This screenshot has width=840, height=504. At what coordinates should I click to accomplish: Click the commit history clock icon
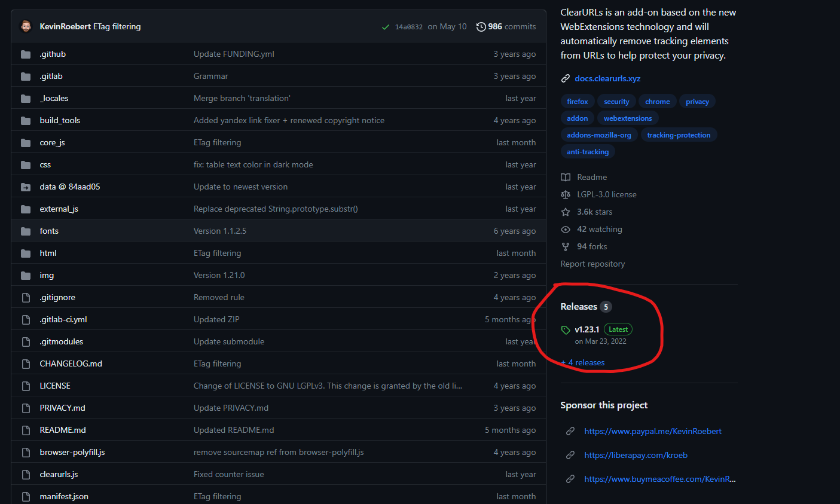(481, 27)
